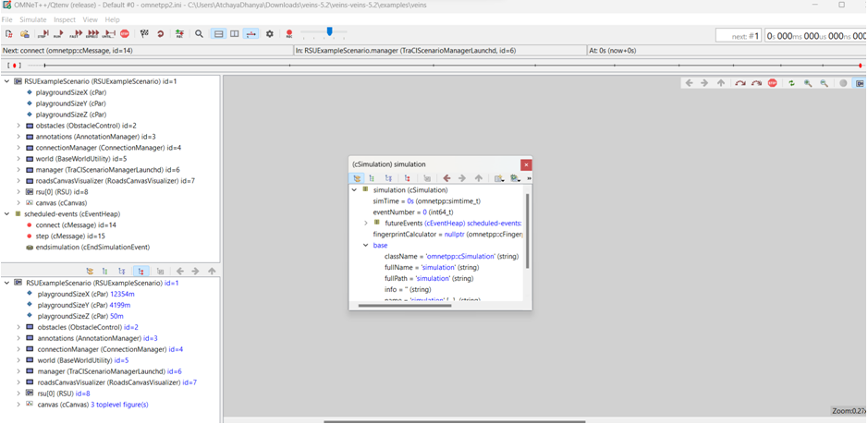The height and width of the screenshot is (424, 868).
Task: Expand the obstacles (ObstacleControl) tree node
Action: (18, 126)
